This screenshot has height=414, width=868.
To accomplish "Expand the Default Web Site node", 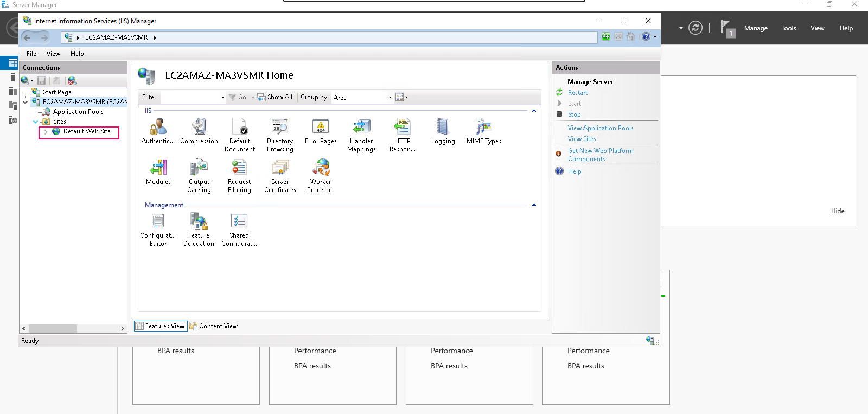I will tap(46, 132).
